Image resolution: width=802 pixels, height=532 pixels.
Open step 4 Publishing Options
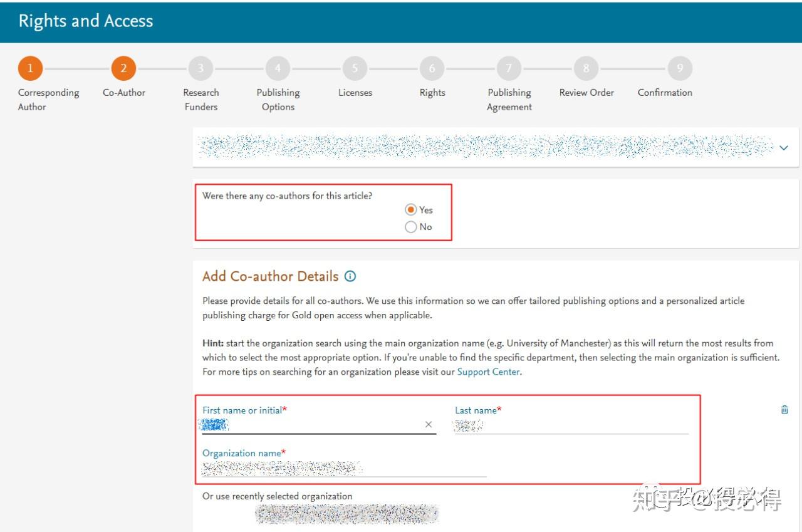coord(278,68)
